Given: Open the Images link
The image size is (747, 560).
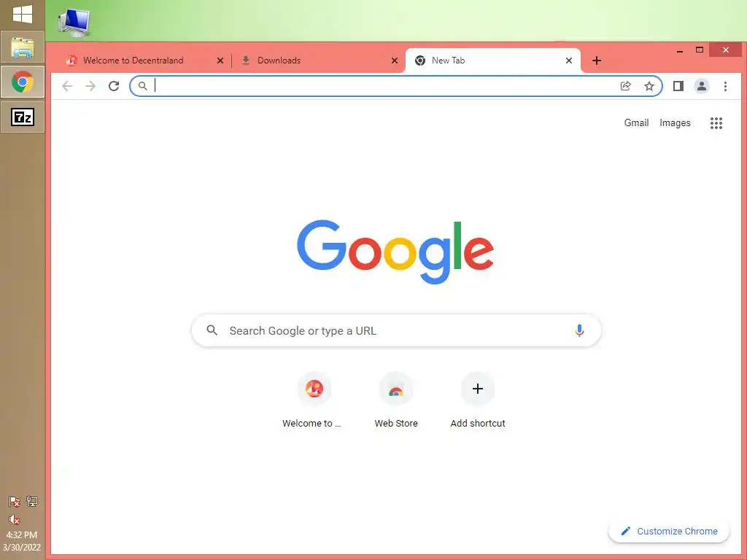Looking at the screenshot, I should [675, 122].
